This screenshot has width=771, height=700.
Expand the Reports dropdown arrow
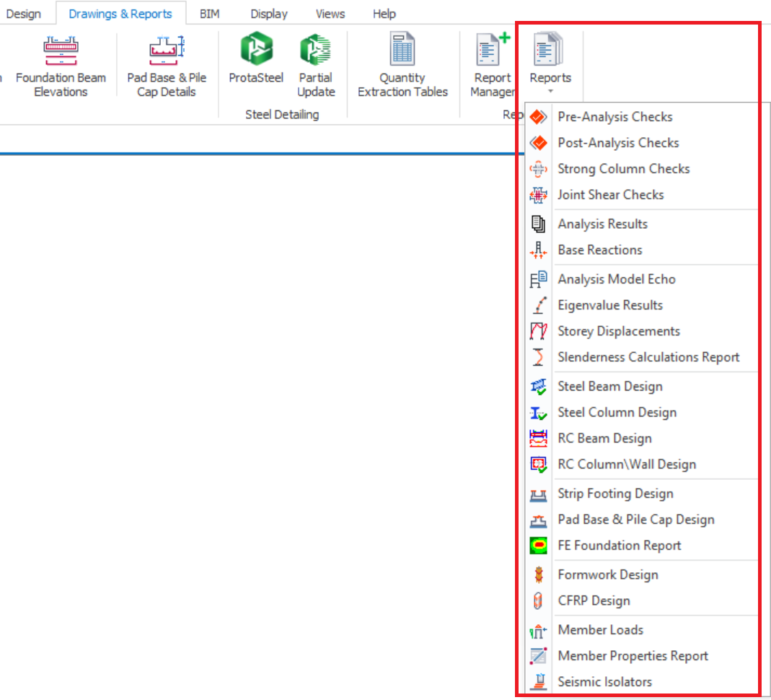pos(550,92)
